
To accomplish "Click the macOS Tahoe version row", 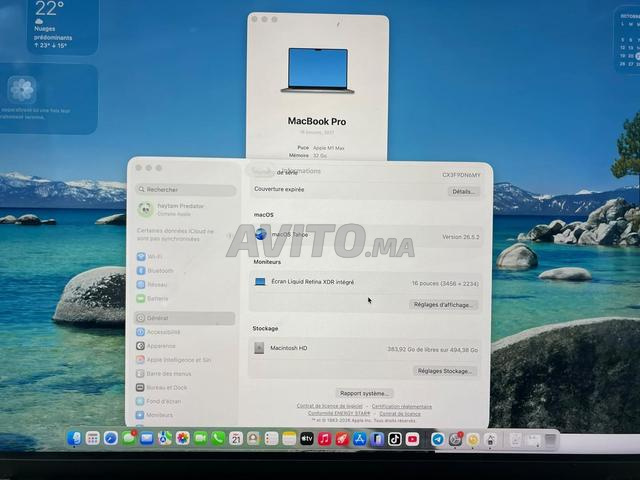I will (366, 236).
